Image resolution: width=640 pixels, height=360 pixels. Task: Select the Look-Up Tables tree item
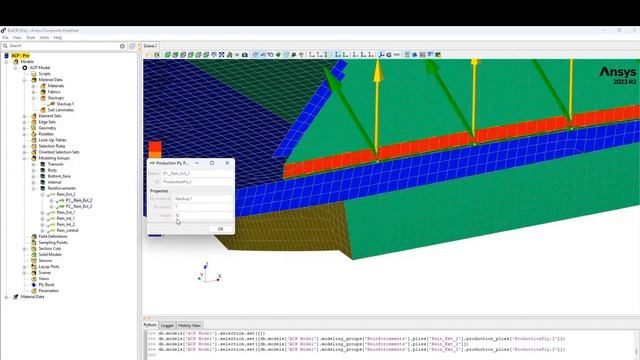point(52,140)
